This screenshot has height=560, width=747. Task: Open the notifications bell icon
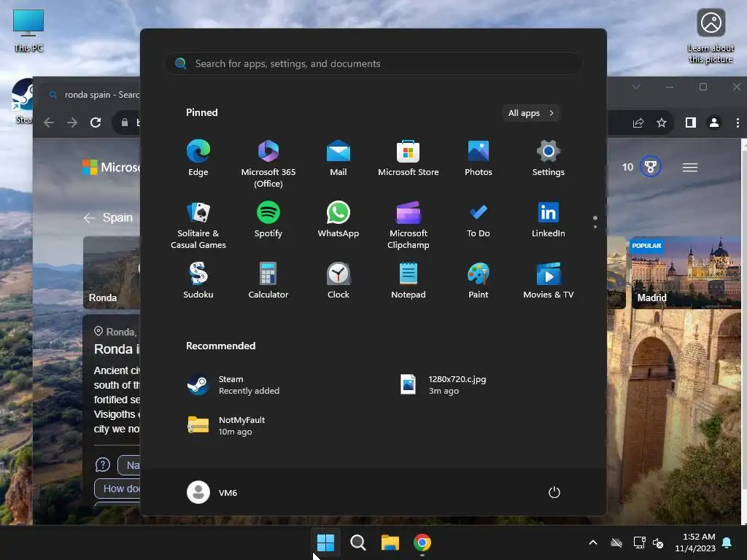tap(727, 542)
